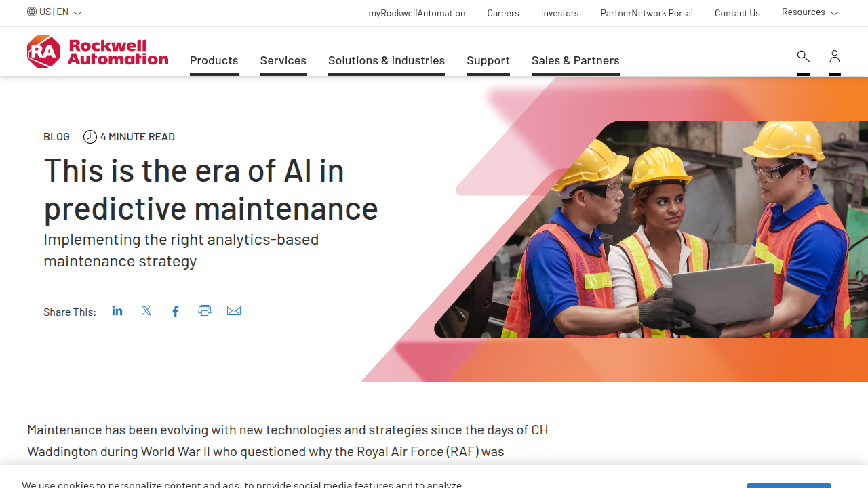The height and width of the screenshot is (488, 868).
Task: Expand the Resources dropdown
Action: [810, 12]
